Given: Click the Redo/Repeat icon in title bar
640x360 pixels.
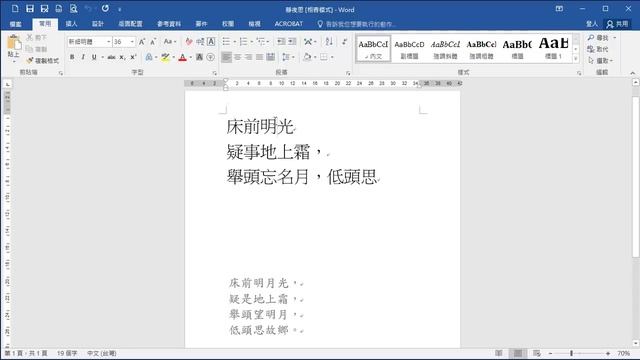Looking at the screenshot, I should (x=105, y=8).
